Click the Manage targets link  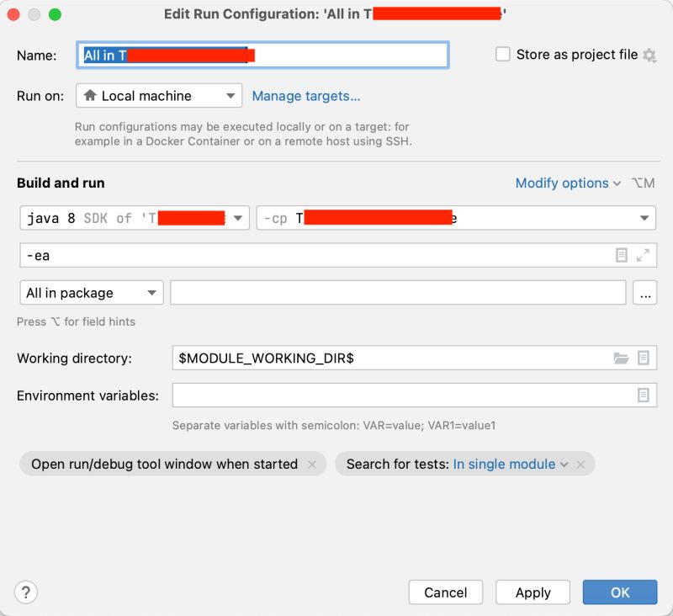click(x=305, y=95)
